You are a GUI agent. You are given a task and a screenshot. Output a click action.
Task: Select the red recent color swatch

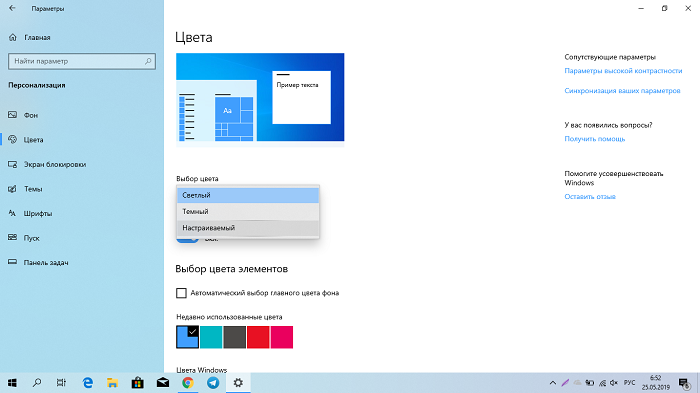click(258, 337)
